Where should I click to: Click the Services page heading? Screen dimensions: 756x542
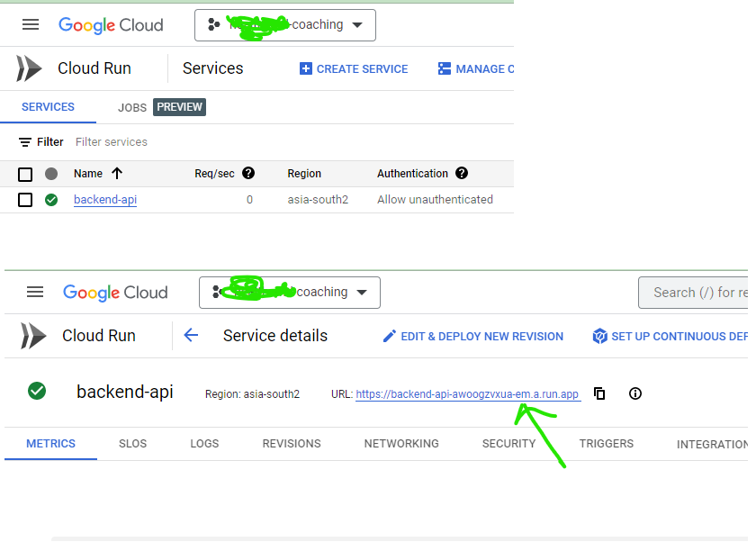click(213, 68)
